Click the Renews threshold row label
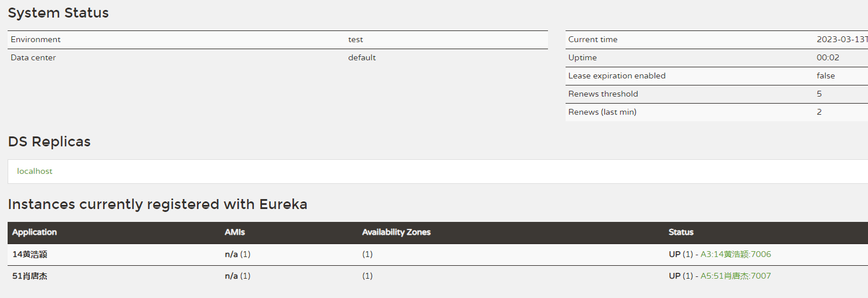The image size is (868, 298). 603,94
